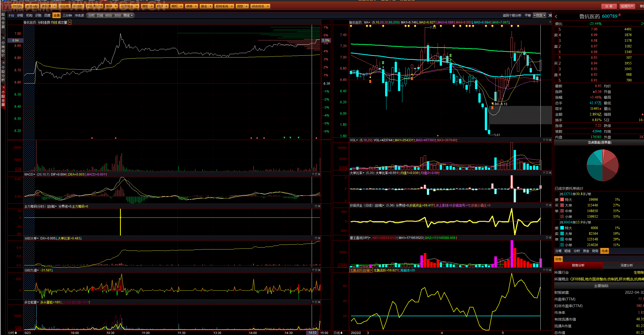The height and width of the screenshot is (335, 644).
Task: Close the 分时力道 indicator panel
Action: [319, 270]
